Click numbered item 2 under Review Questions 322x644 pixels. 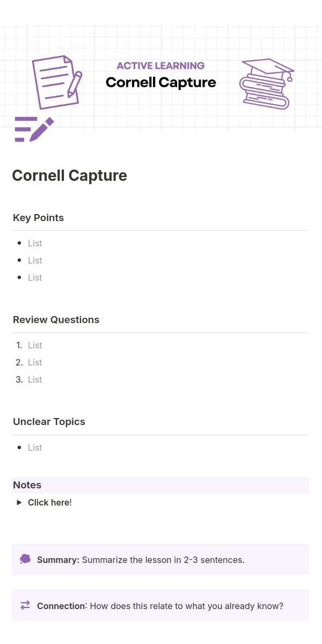pyautogui.click(x=35, y=362)
